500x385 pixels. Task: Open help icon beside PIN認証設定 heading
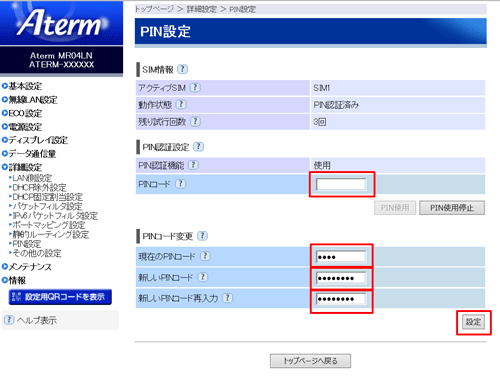[199, 146]
